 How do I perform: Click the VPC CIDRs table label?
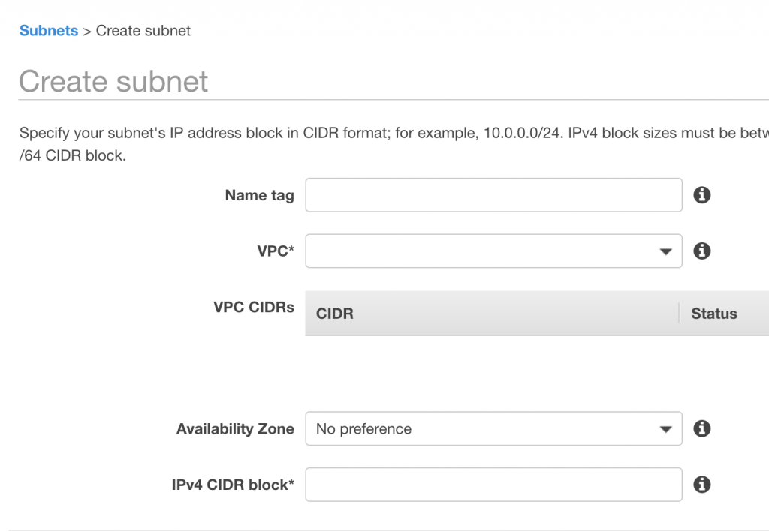point(254,307)
